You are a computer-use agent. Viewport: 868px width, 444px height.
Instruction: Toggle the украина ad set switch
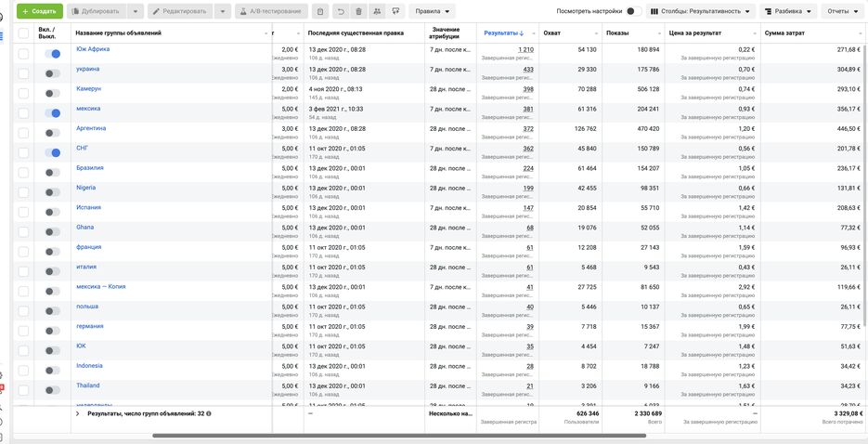[x=53, y=73]
